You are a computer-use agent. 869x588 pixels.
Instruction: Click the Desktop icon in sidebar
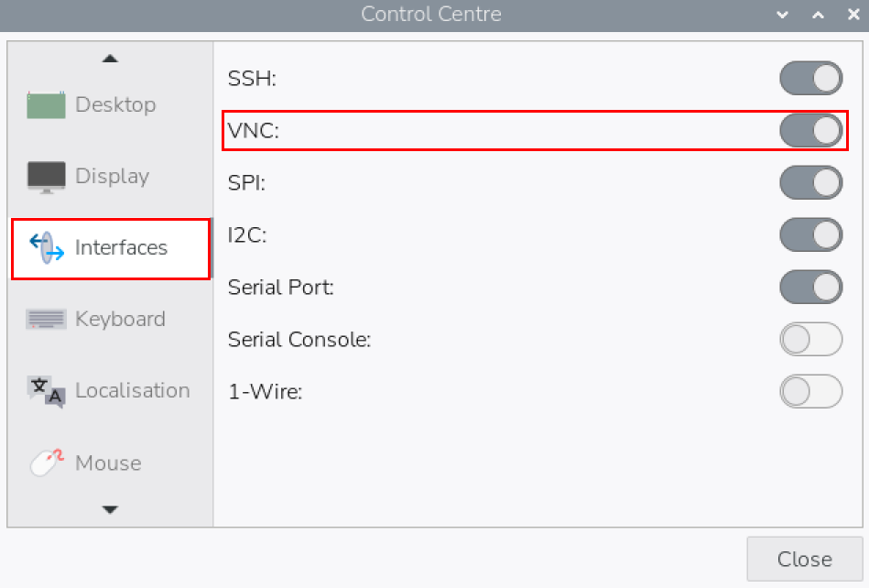click(46, 104)
